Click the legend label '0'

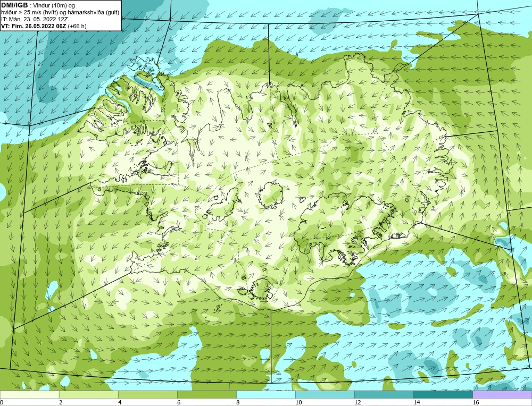2,402
